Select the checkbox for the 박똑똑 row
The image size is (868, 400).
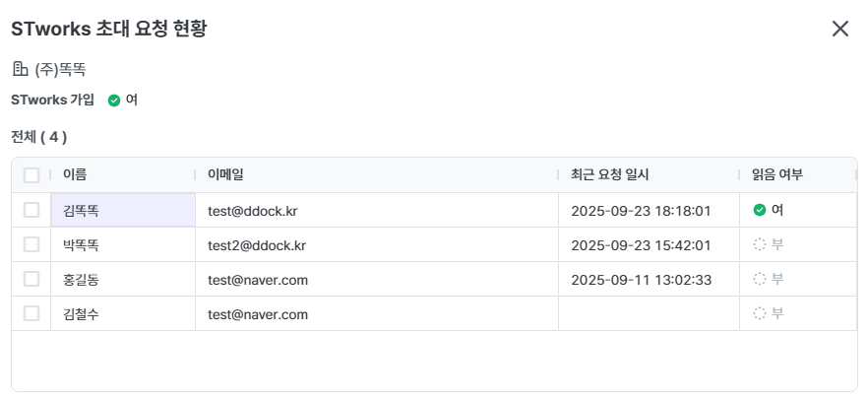31,244
